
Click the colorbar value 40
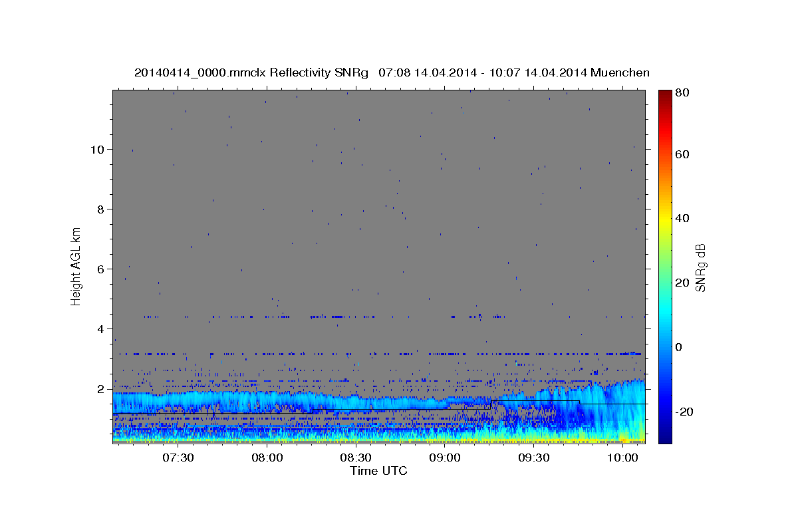683,218
